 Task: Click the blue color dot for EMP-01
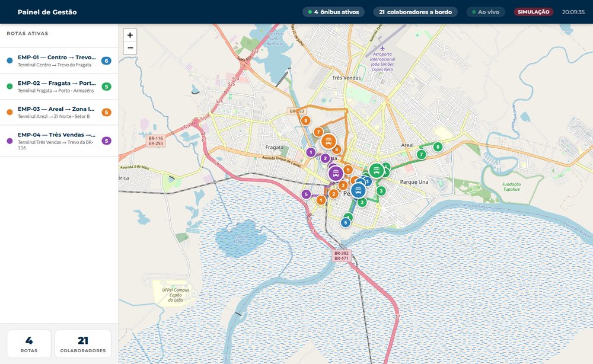click(x=10, y=60)
